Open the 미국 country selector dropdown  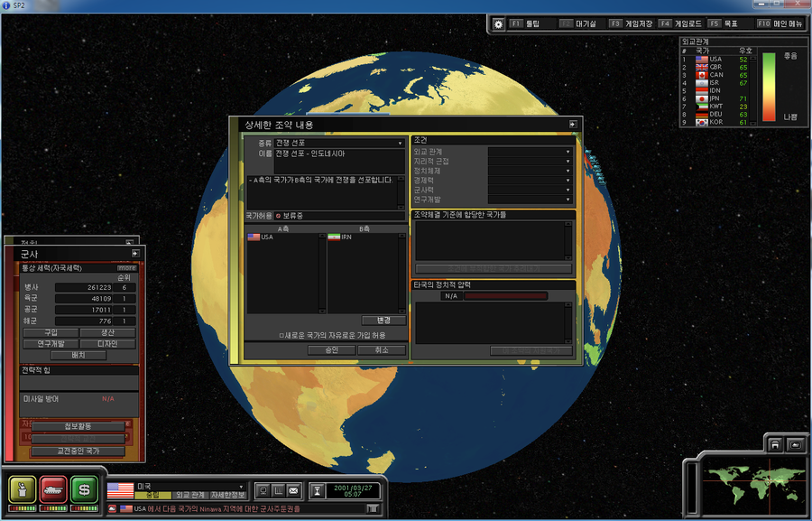click(x=241, y=486)
